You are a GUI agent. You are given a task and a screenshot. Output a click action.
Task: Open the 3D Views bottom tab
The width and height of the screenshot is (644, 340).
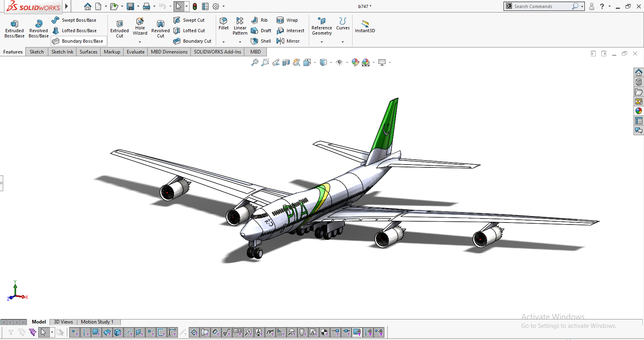point(63,322)
